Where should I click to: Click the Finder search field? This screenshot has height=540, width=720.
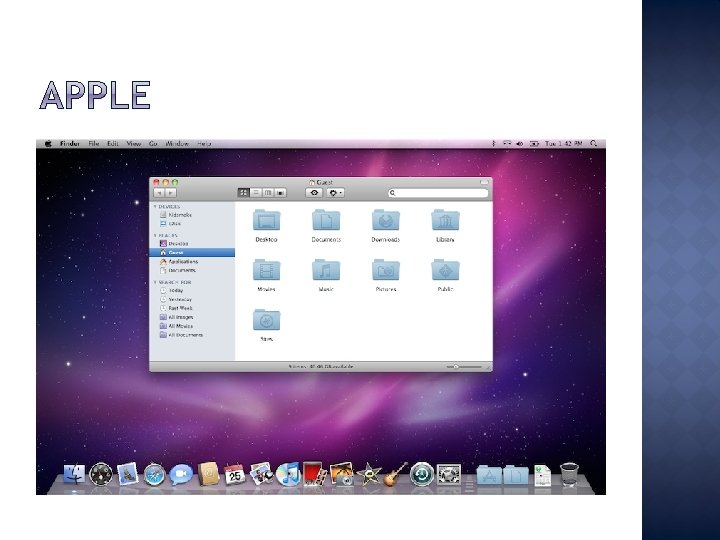point(438,193)
